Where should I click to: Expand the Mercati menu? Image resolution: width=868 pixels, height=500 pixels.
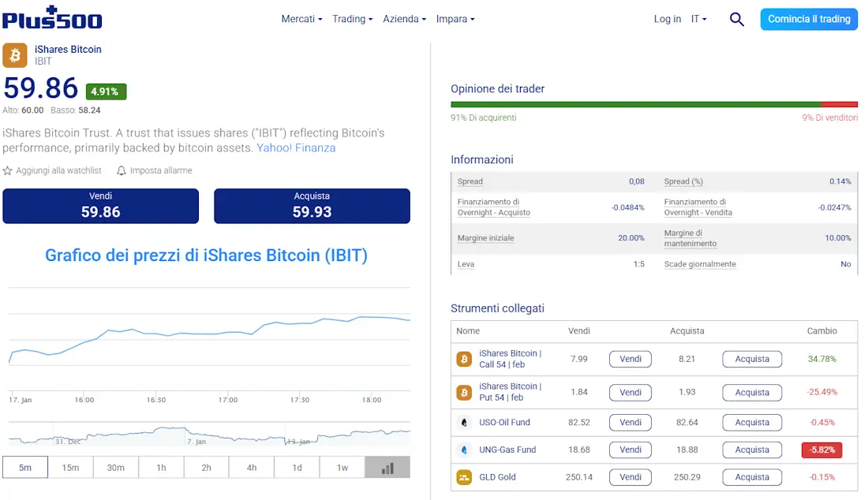pos(301,19)
